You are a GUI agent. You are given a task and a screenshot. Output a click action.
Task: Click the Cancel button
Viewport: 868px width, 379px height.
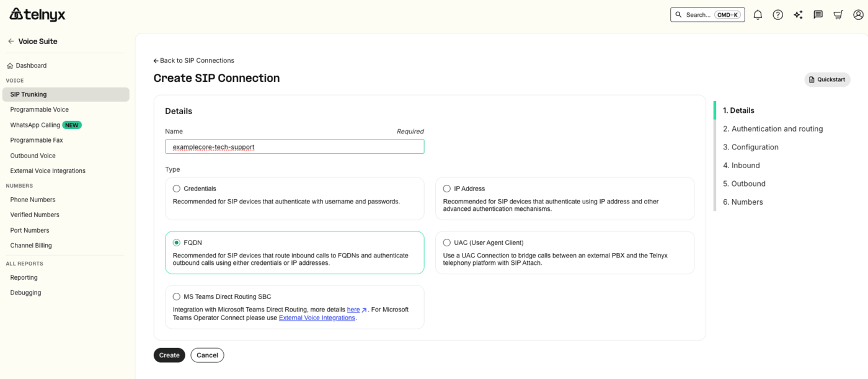click(207, 355)
